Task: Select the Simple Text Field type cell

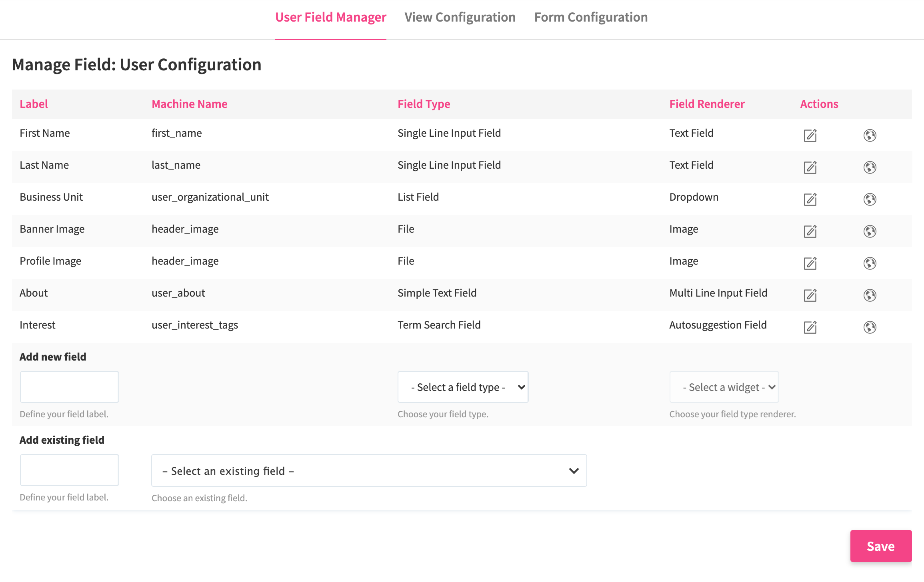Action: 437,293
